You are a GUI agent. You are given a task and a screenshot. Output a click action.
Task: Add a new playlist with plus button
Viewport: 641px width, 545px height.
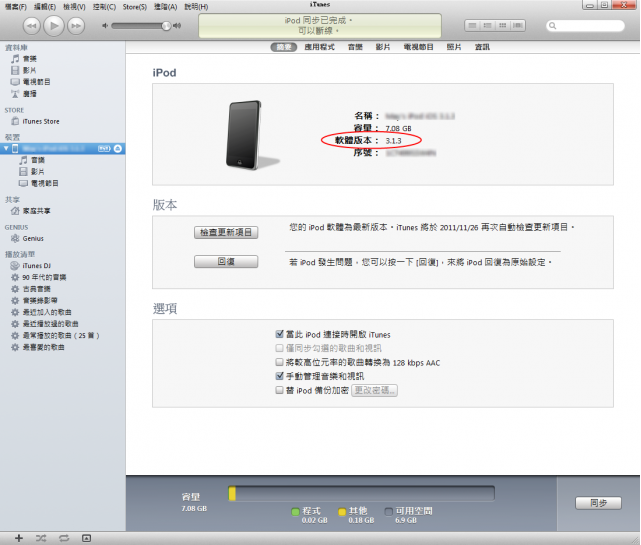tap(19, 538)
